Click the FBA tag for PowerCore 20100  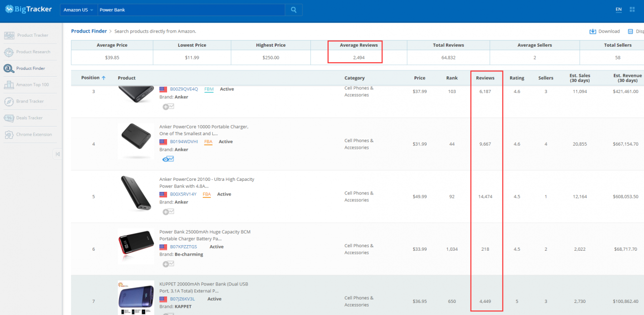(x=207, y=194)
